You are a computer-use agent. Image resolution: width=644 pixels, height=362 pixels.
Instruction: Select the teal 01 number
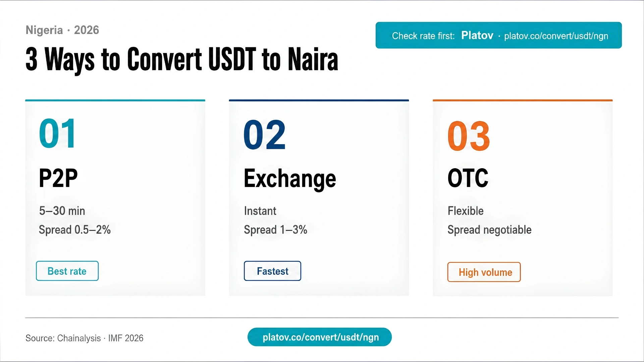pyautogui.click(x=58, y=133)
